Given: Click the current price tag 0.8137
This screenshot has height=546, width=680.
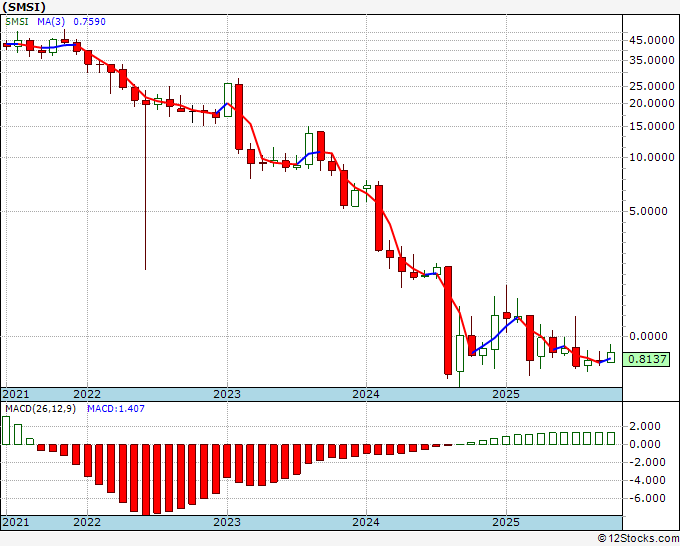Looking at the screenshot, I should 647,359.
